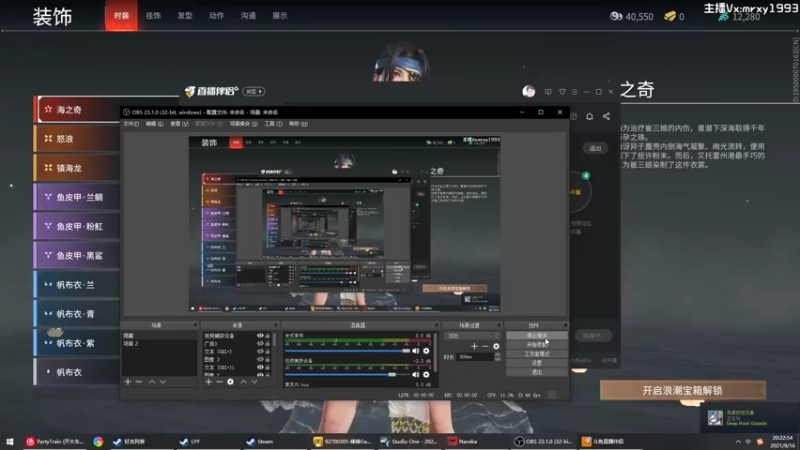800x450 pixels.
Task: Select 鱼皮甲·黑鲨 outfit in list
Action: point(77,255)
